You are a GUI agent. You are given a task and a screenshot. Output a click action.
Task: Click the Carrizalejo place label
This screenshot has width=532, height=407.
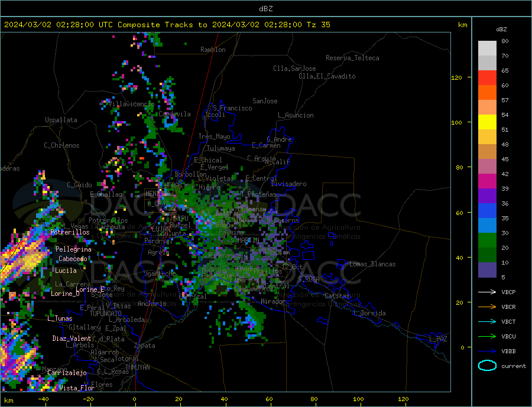pos(67,373)
